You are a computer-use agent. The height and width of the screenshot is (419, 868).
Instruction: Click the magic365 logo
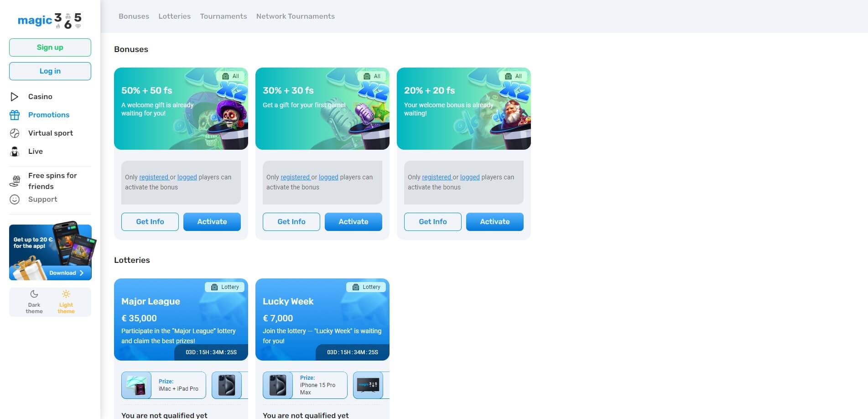tap(50, 20)
